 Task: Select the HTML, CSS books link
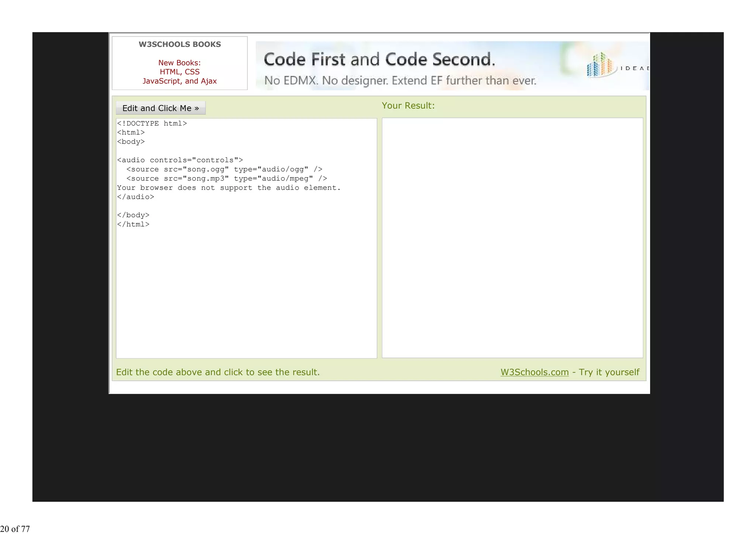179,72
